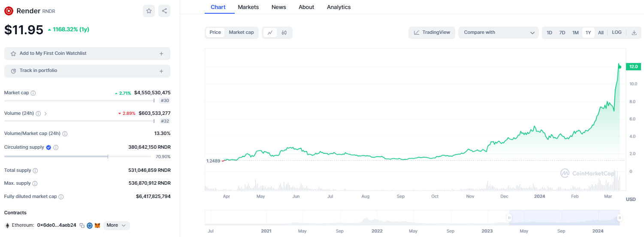Viewport: 644px width, 237px height.
Task: Click the 380,642,150 RNDR supply value
Action: tap(149, 147)
